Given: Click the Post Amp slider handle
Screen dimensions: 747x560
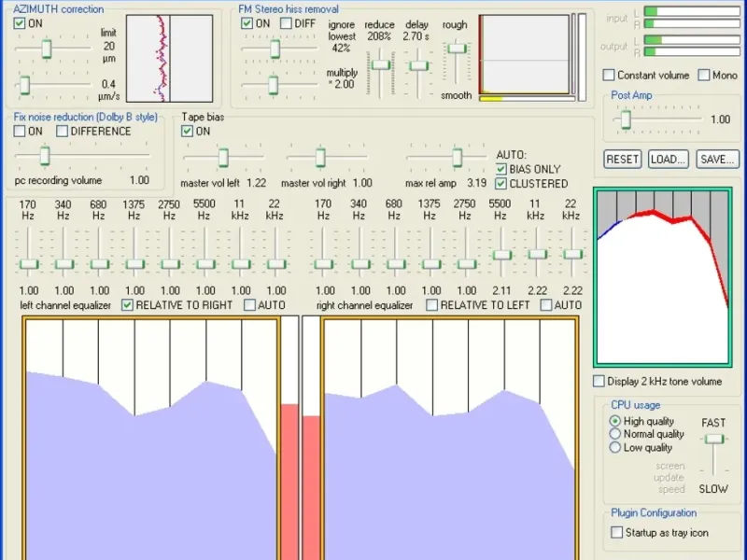Looking at the screenshot, I should [x=626, y=119].
